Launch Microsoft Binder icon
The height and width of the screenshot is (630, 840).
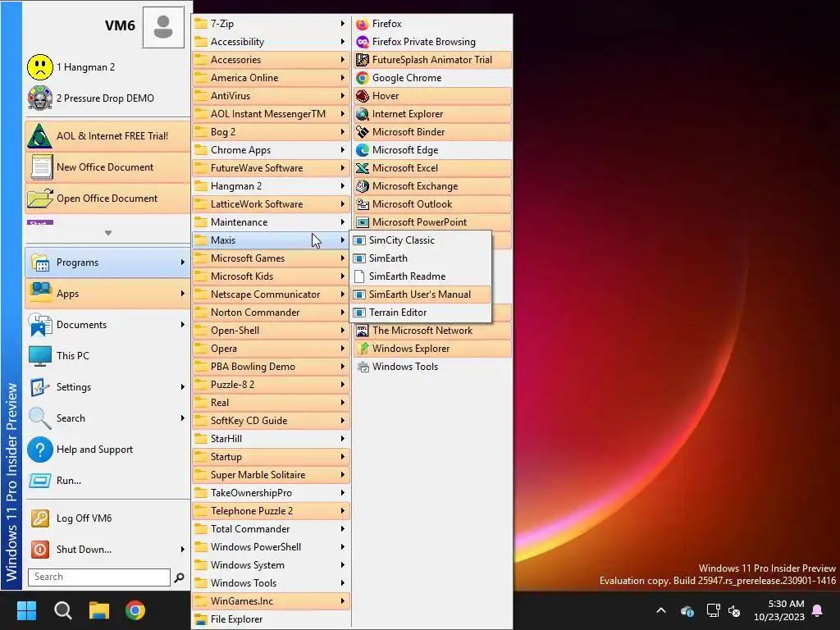pos(363,132)
